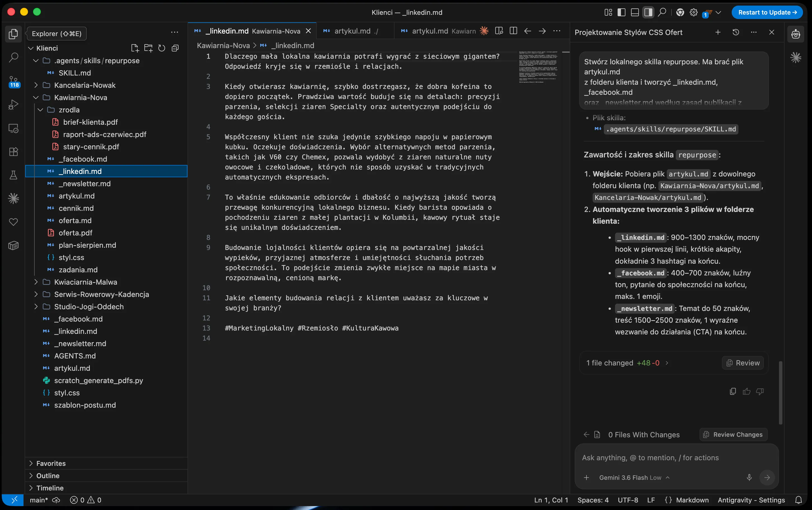Split the editor to the right

tap(513, 31)
